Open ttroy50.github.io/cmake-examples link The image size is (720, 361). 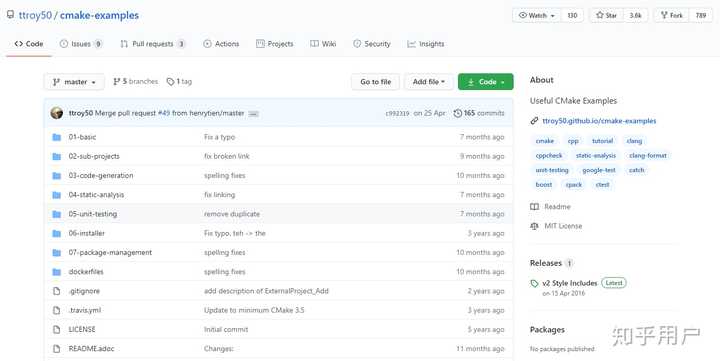pos(599,121)
